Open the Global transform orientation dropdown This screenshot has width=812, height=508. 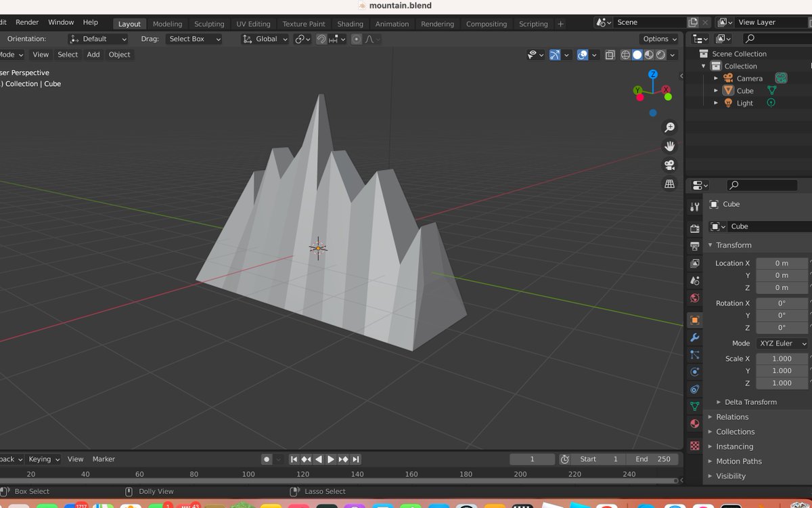265,39
